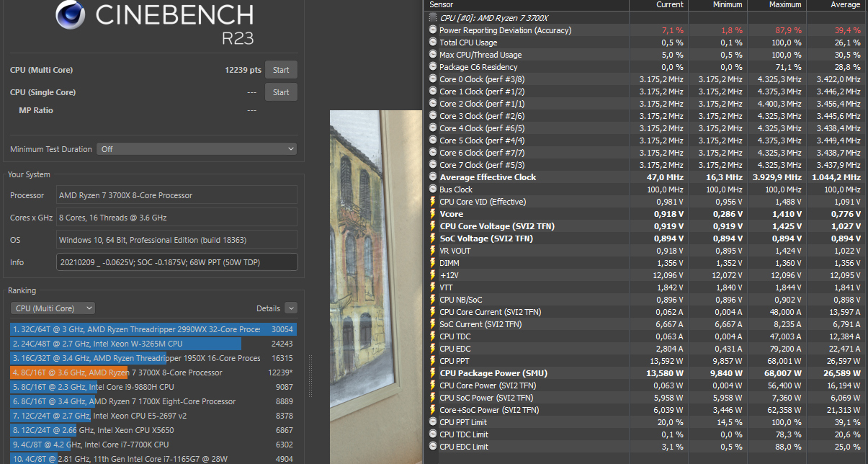
Task: Click the lightning icon for CPU Core VID
Action: click(433, 202)
